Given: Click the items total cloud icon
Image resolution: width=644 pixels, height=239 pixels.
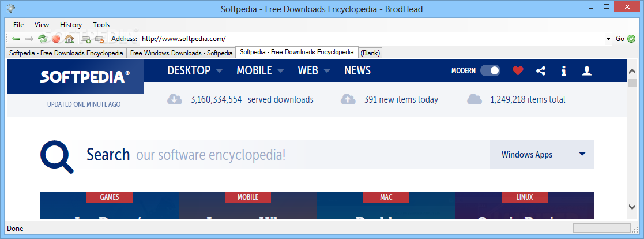Looking at the screenshot, I should [474, 99].
